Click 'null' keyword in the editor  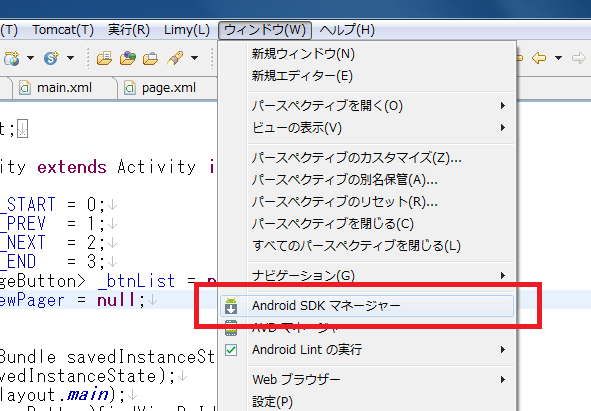pyautogui.click(x=116, y=301)
